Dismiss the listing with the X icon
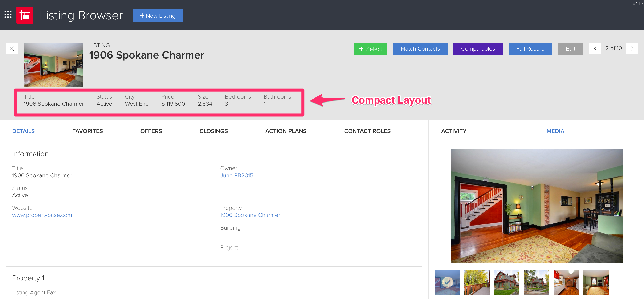Viewport: 644px width, 299px height. point(12,49)
